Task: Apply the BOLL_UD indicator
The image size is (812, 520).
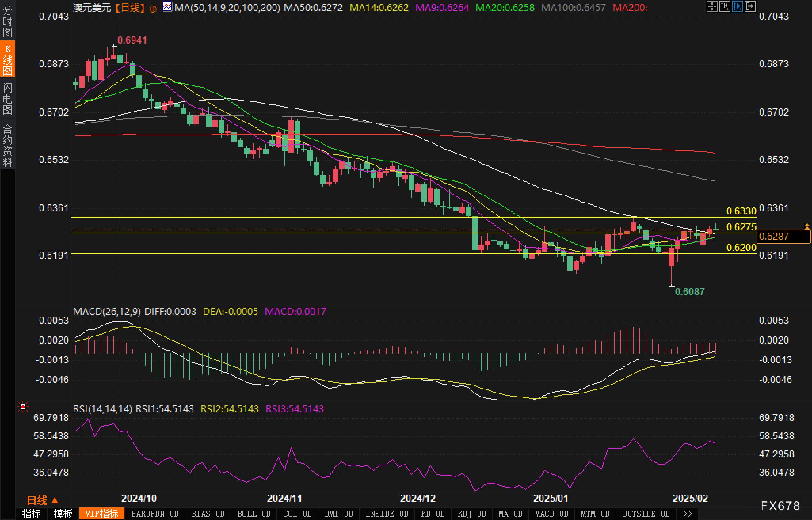Action: [x=254, y=514]
